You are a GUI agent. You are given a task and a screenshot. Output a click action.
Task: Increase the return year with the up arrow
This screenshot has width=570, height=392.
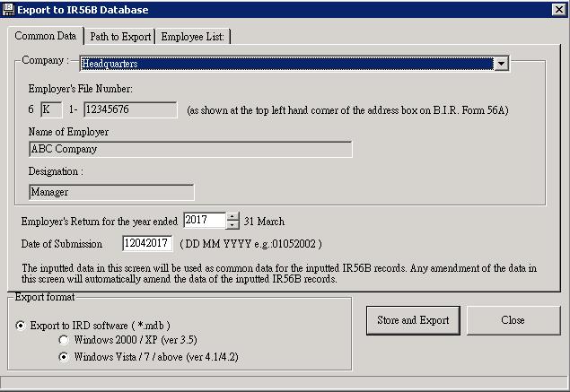click(232, 216)
